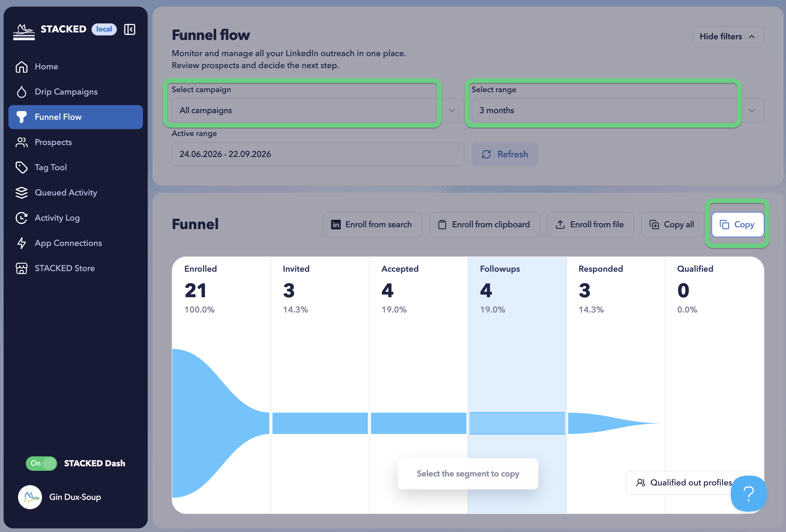The image size is (786, 532).
Task: Click the Copy all button
Action: click(x=672, y=225)
